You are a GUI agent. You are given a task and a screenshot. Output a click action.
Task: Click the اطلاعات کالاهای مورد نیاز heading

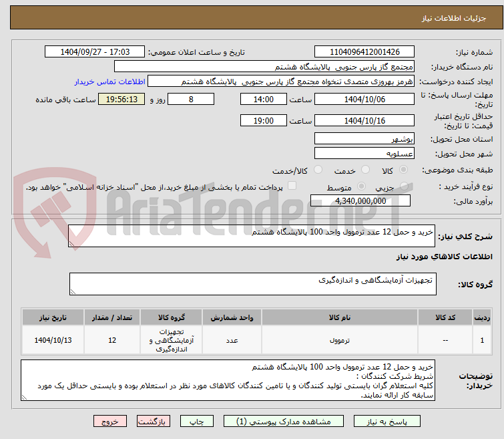click(444, 257)
